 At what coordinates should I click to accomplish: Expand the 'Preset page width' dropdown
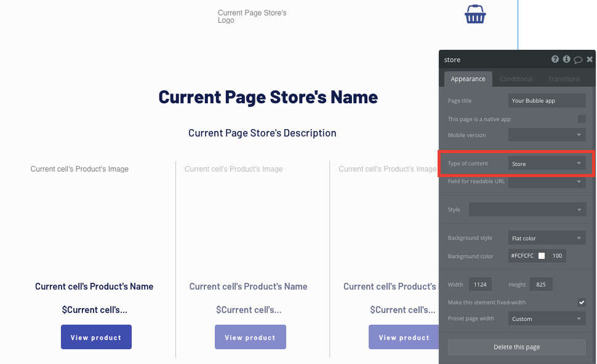pos(546,318)
